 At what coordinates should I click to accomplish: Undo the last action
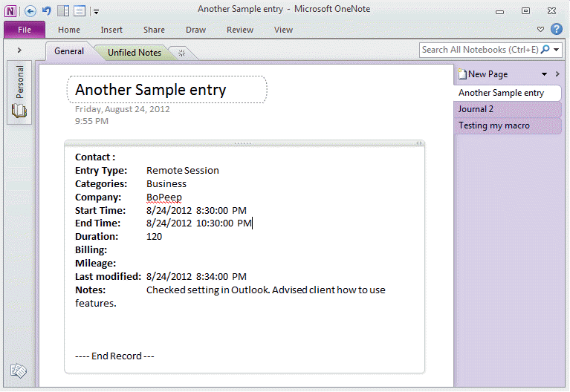coord(47,11)
